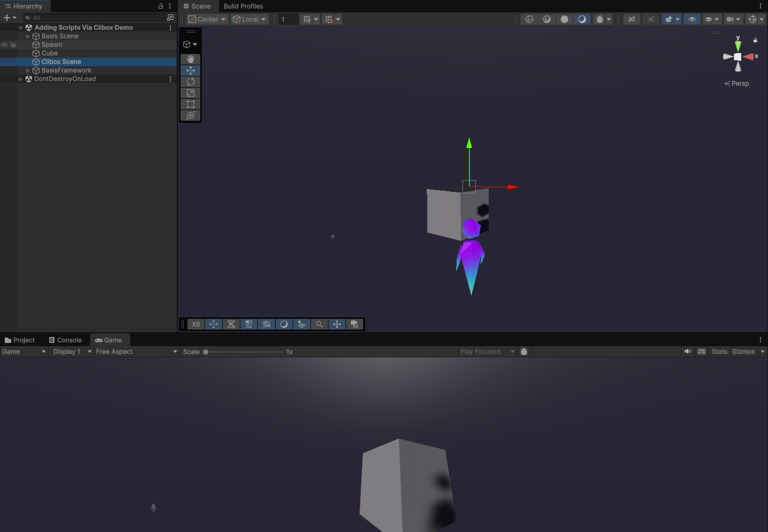The height and width of the screenshot is (532, 768).
Task: Open the Console tab
Action: point(65,340)
